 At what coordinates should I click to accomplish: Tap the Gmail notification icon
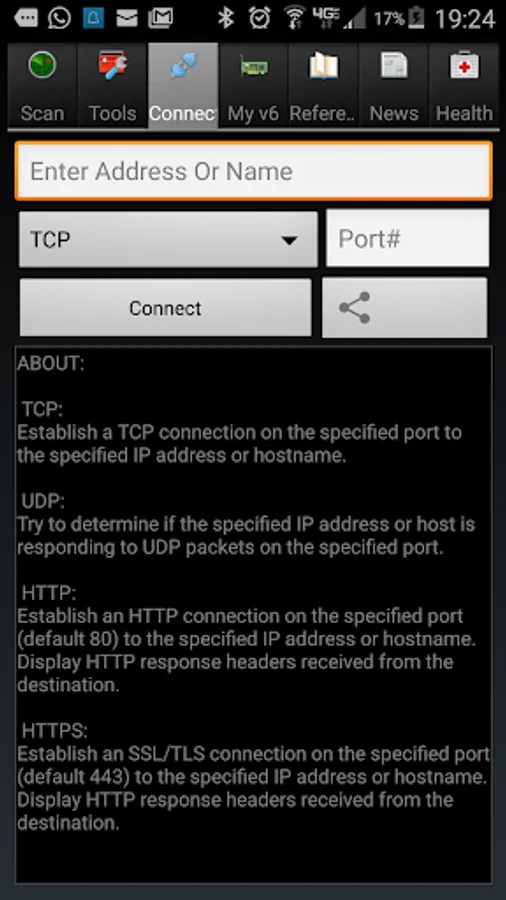click(161, 19)
